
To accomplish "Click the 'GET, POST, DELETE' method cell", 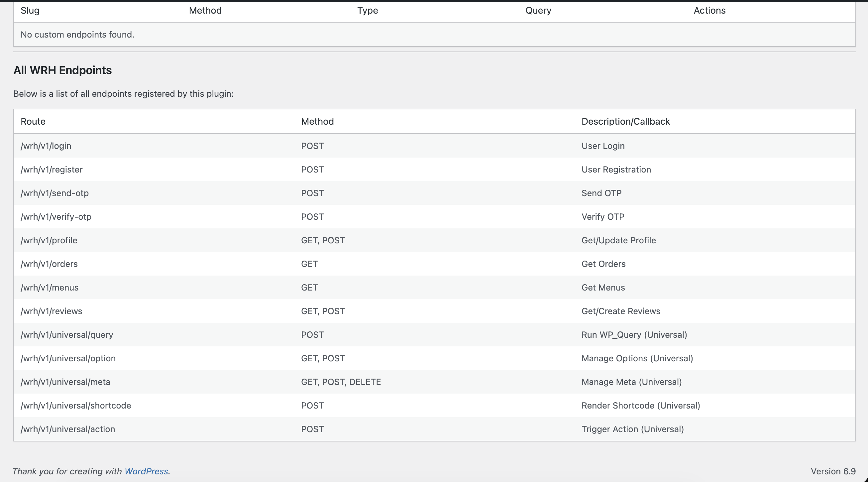I will [x=341, y=382].
